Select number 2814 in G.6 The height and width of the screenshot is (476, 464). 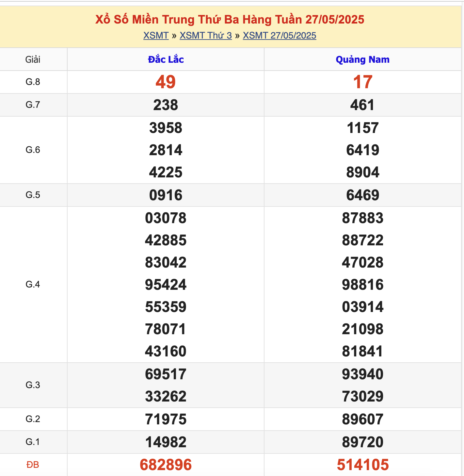(166, 150)
